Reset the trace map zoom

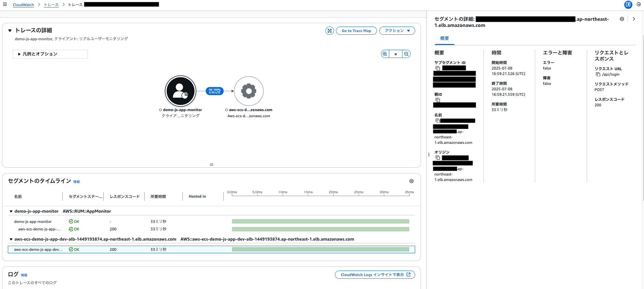pyautogui.click(x=396, y=54)
